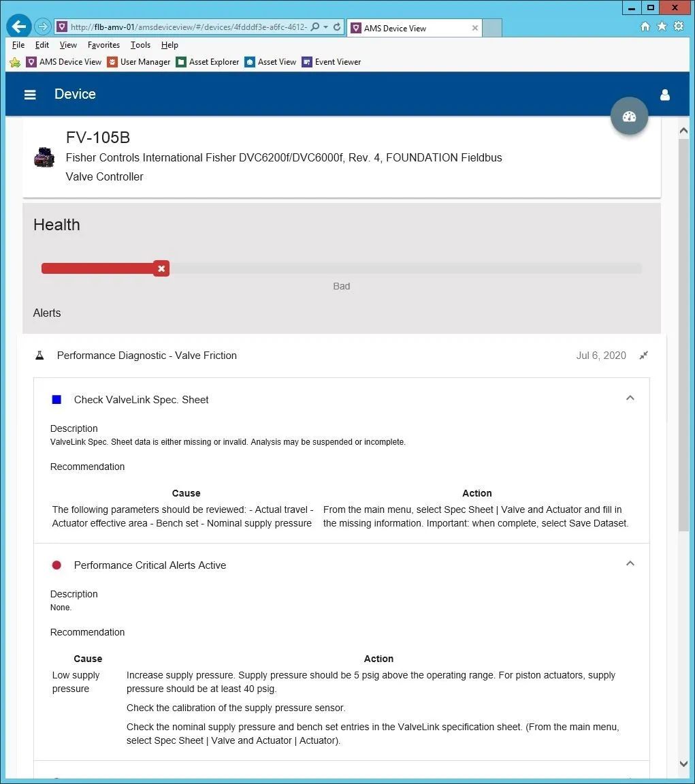Click red dot by Performance Critical Alerts Active
Screen dimensions: 695x784
[56, 565]
